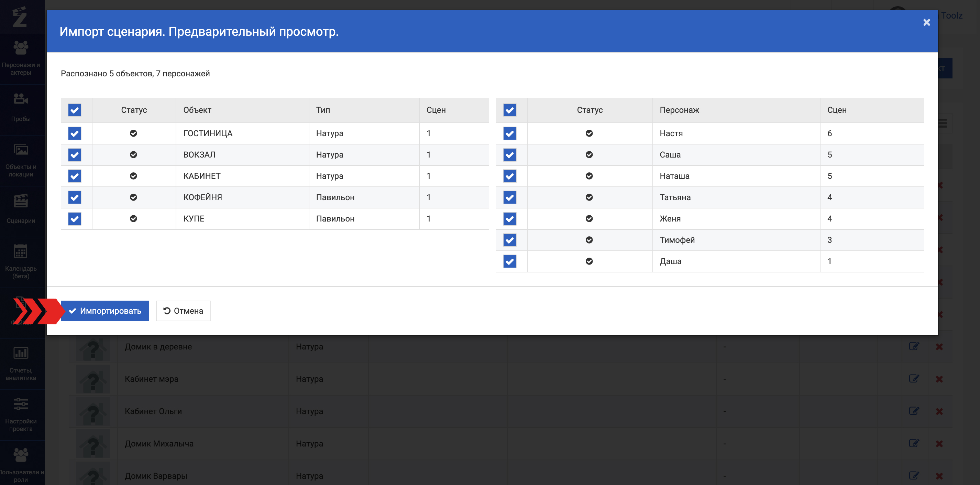Image resolution: width=980 pixels, height=485 pixels.
Task: Click status icon in ГОСТИНИЦА row
Action: coord(133,133)
